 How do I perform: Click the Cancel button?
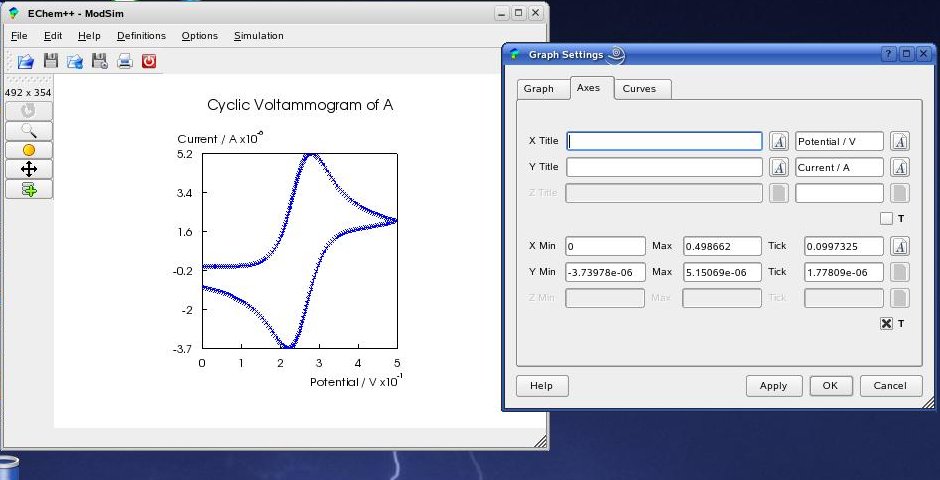890,386
